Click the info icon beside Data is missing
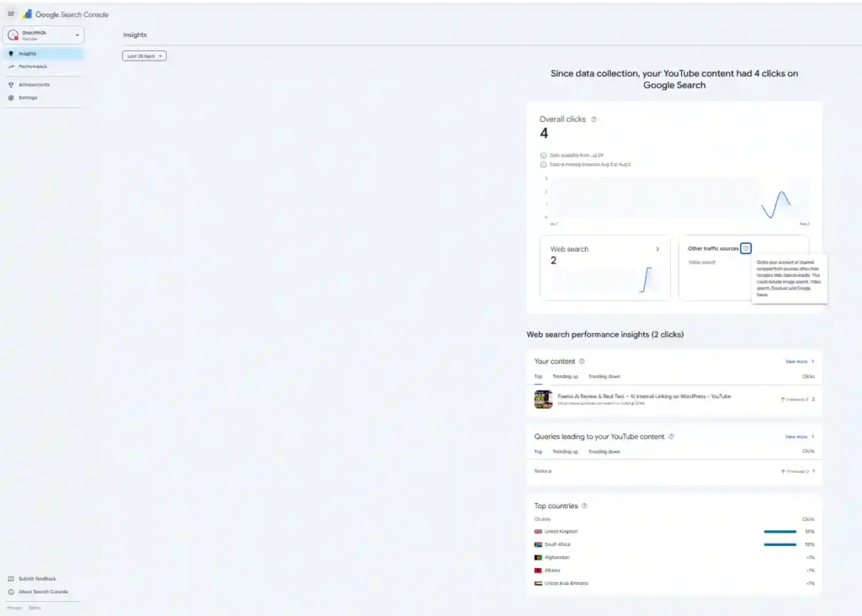Viewport: 862px width, 616px height. tap(543, 164)
